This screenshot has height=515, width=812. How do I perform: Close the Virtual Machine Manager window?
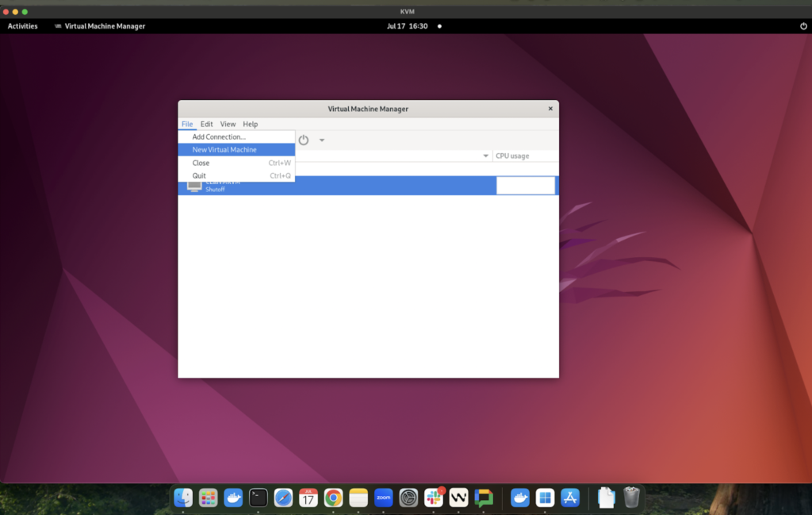coord(550,109)
